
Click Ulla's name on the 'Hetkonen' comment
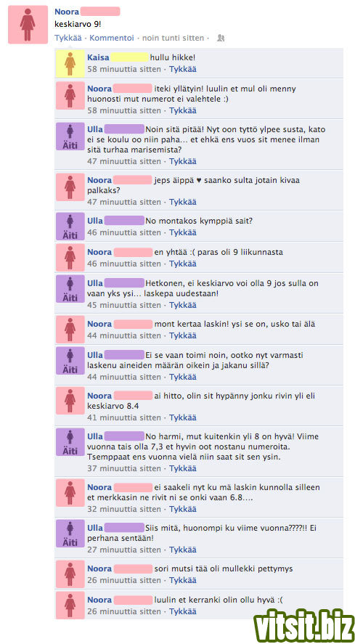click(x=95, y=283)
